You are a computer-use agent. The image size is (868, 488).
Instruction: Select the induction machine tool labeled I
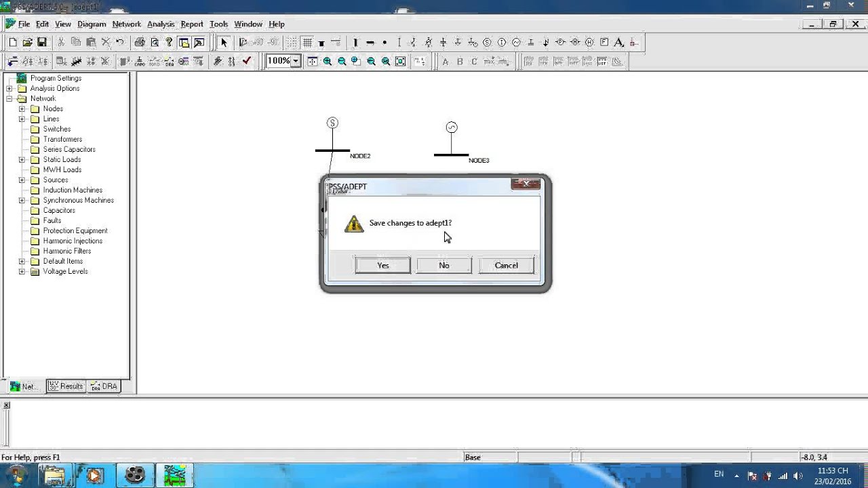pos(501,42)
